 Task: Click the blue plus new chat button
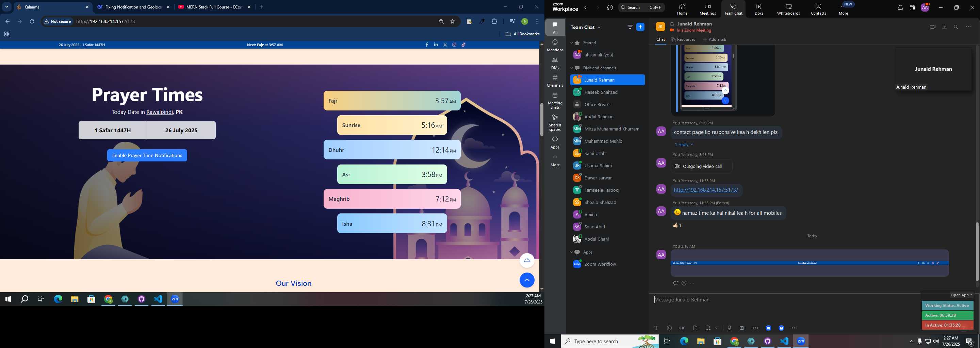coord(641,27)
